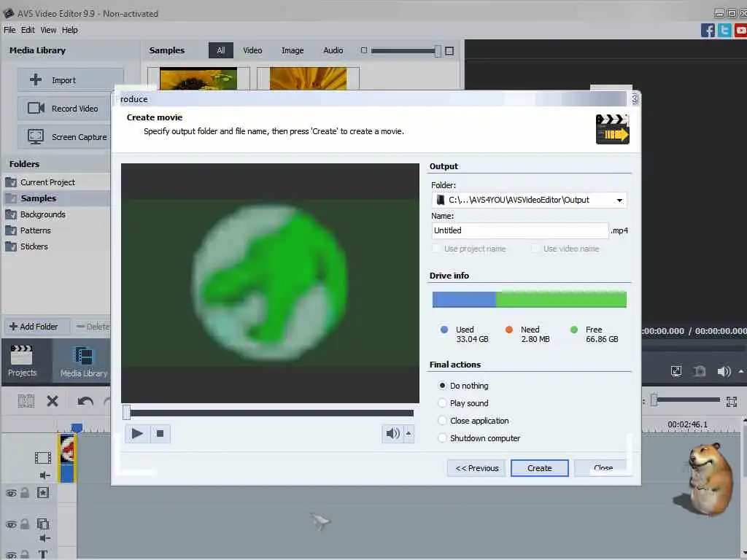The width and height of the screenshot is (747, 560).
Task: Switch samples filter to Audio tab
Action: [x=333, y=50]
